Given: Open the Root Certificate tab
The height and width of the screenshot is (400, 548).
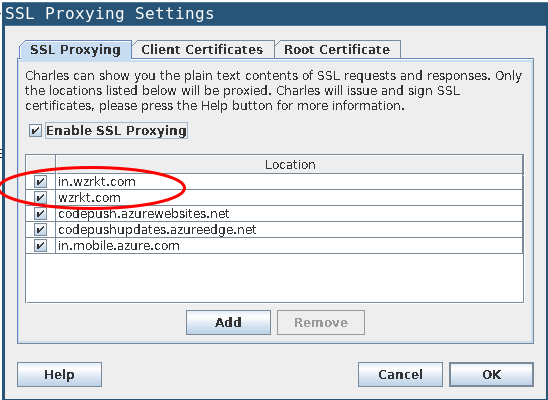Looking at the screenshot, I should (337, 50).
